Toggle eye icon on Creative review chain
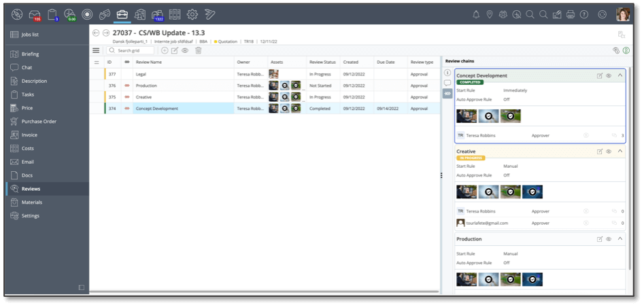This screenshot has width=644, height=307. click(x=609, y=151)
